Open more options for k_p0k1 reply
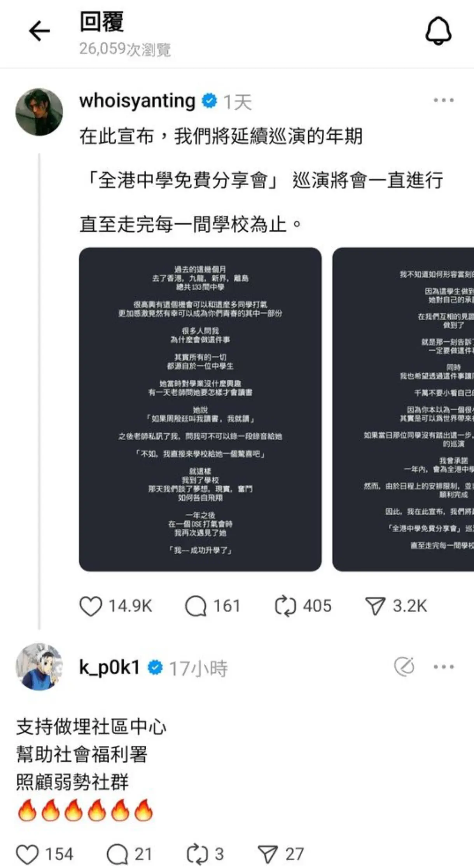The image size is (474, 868). point(444,667)
